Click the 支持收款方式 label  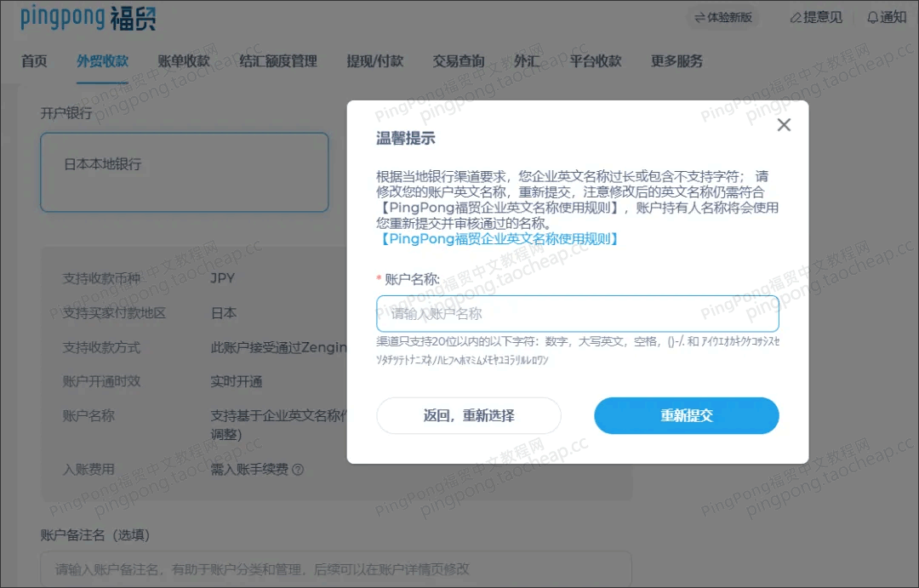(x=101, y=348)
